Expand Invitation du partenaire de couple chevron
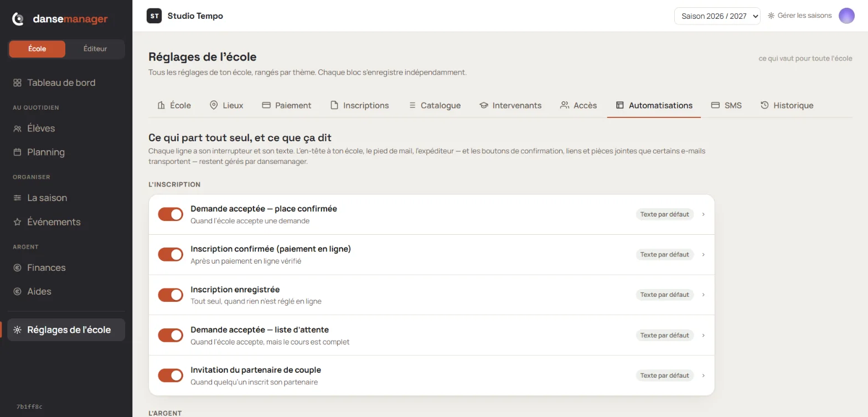868x417 pixels. coord(703,375)
